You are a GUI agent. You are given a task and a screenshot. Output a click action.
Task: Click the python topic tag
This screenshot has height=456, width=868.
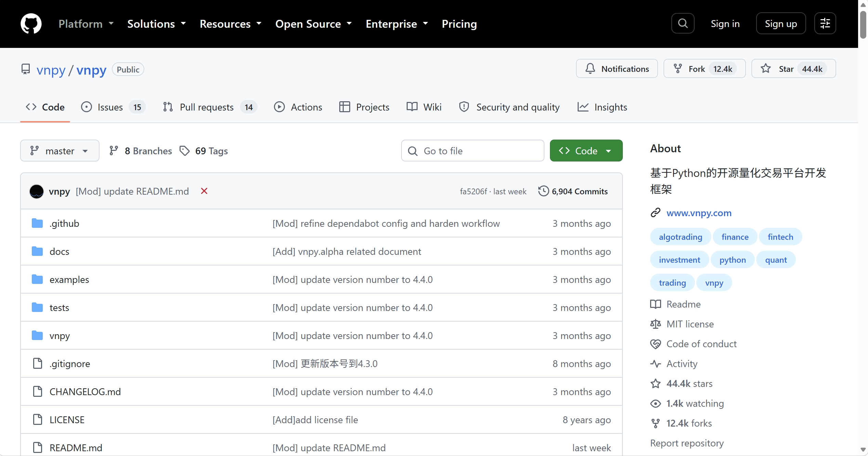click(x=732, y=260)
